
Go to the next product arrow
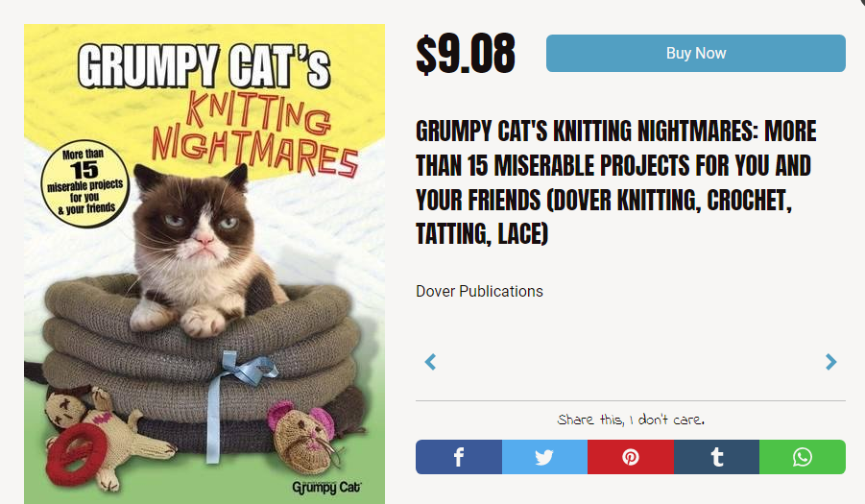click(x=830, y=362)
